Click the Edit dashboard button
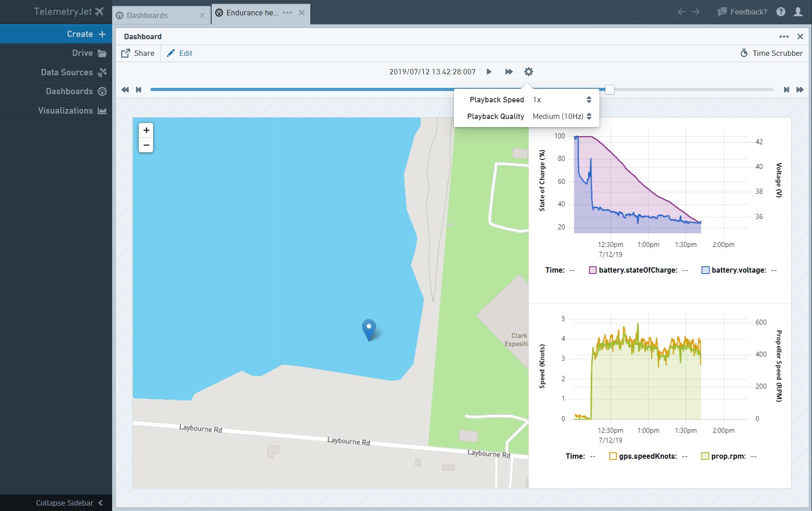Viewport: 812px width, 511px height. 180,53
